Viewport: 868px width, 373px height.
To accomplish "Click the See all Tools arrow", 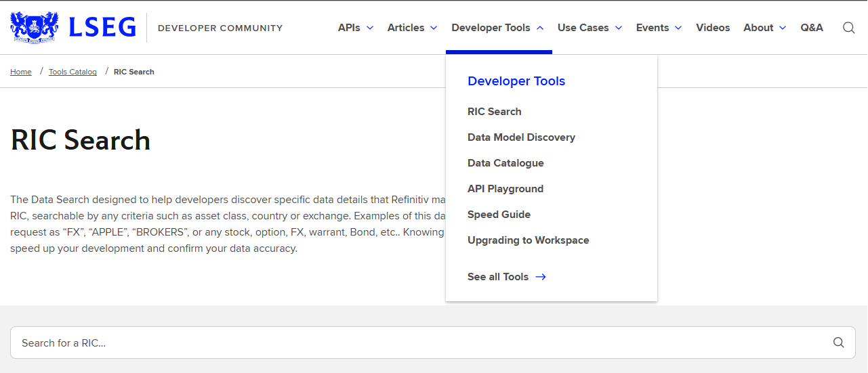I will [x=541, y=277].
